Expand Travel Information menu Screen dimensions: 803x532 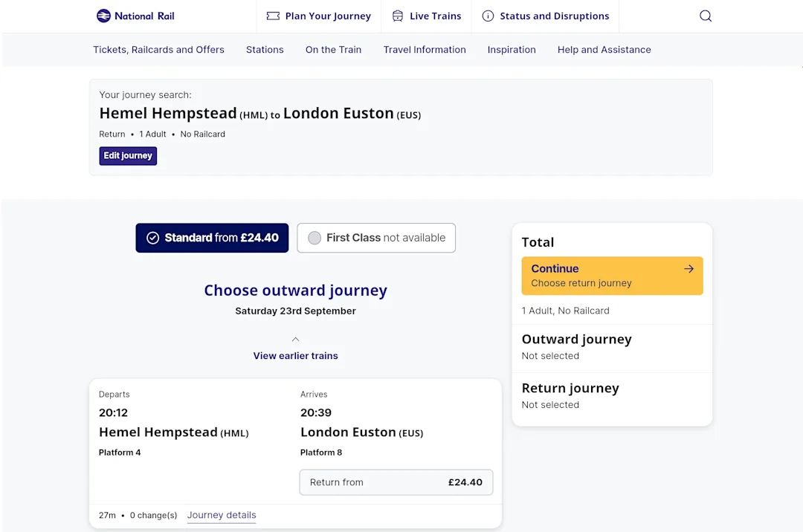point(425,50)
